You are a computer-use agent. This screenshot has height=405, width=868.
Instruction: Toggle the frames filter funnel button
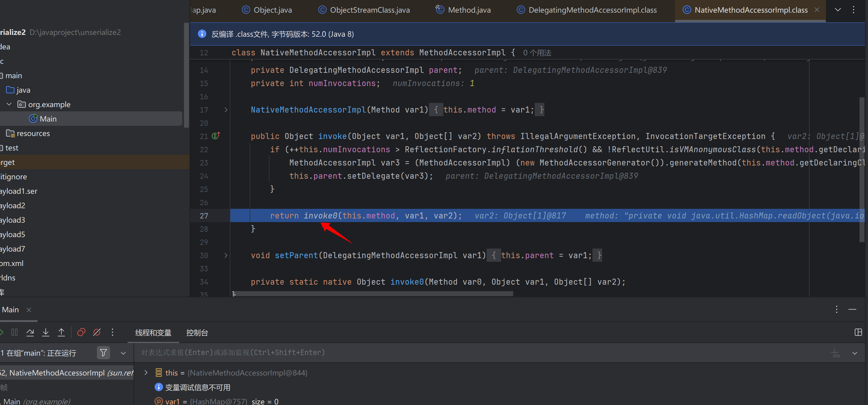[103, 353]
